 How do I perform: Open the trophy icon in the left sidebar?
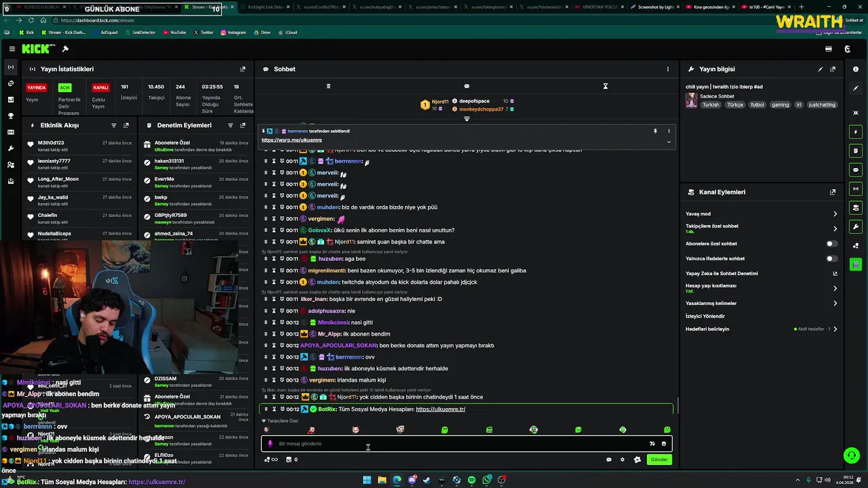tap(10, 116)
